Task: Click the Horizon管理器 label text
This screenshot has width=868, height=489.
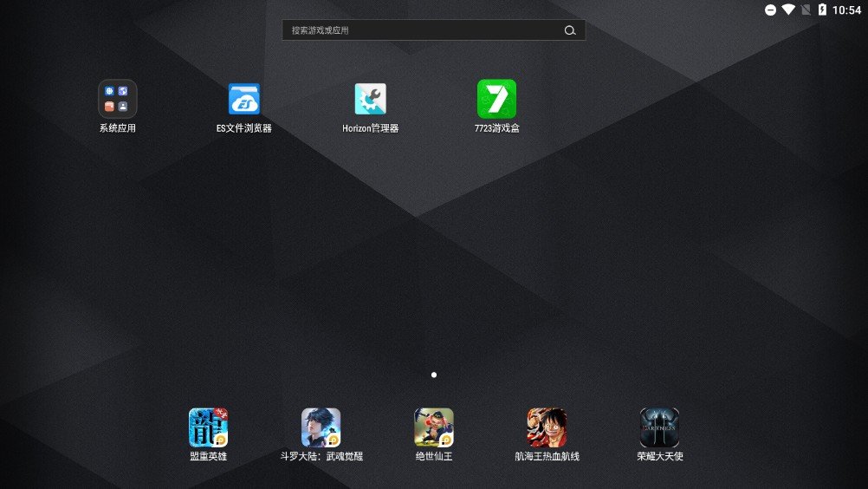Action: tap(371, 128)
